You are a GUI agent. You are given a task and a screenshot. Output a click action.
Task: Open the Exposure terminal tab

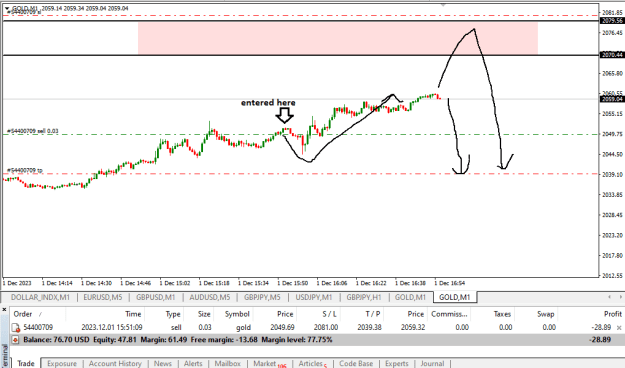point(62,363)
